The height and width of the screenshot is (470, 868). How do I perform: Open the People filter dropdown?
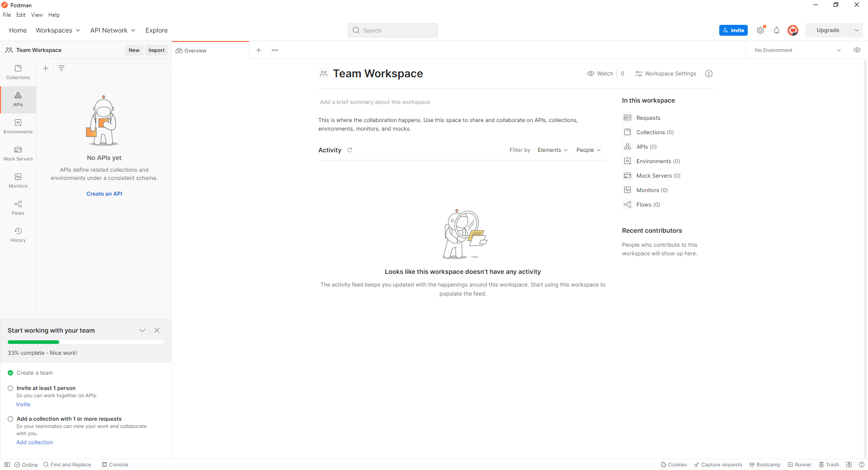point(588,150)
